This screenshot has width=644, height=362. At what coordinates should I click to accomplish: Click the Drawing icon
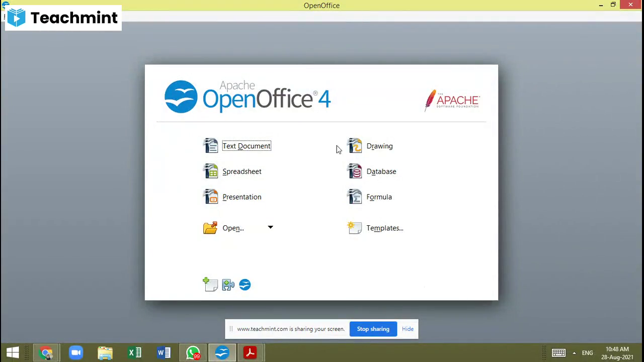click(355, 146)
